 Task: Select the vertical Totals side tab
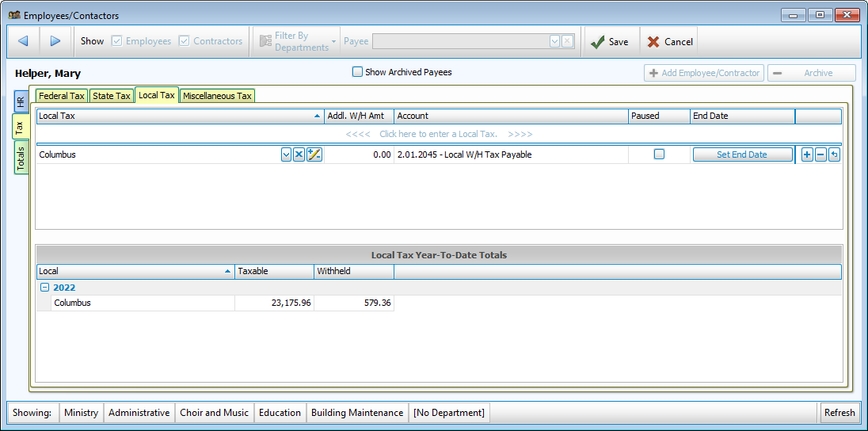[21, 158]
